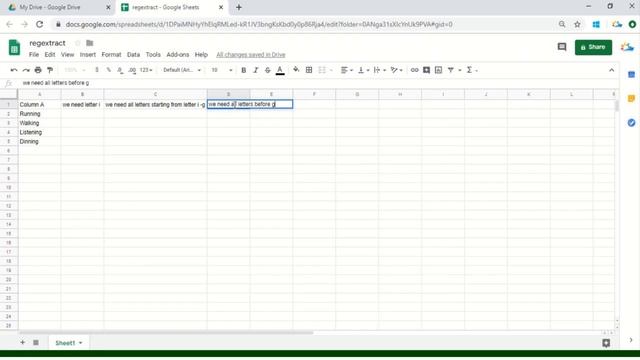
Task: Bookmark this page with star icon
Action: point(577,24)
